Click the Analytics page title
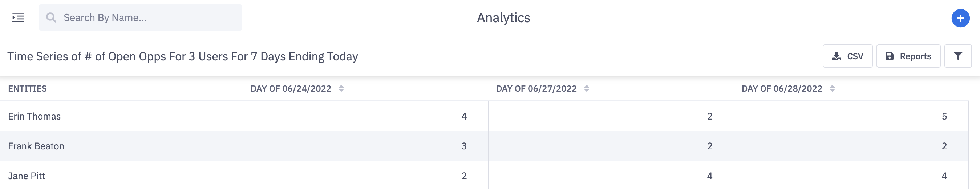 (503, 18)
